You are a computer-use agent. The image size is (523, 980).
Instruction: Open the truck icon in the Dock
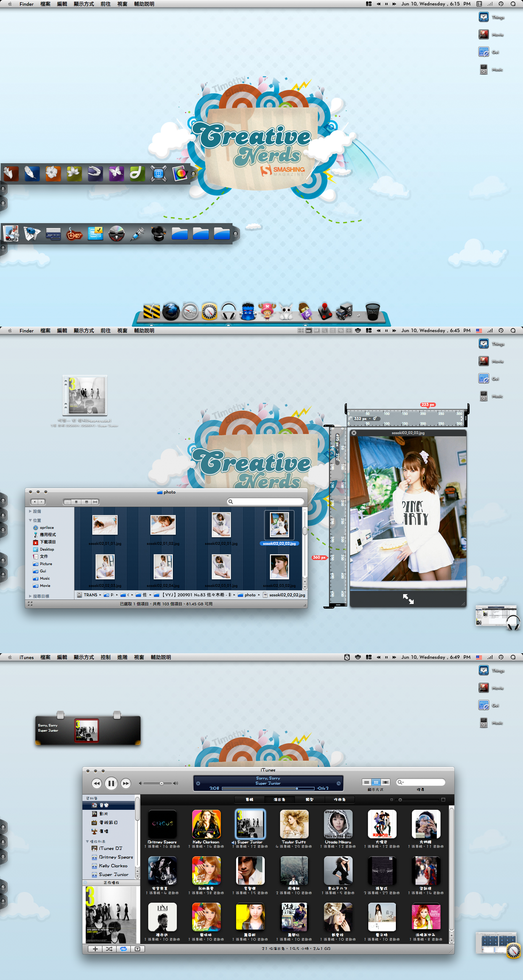click(x=344, y=311)
